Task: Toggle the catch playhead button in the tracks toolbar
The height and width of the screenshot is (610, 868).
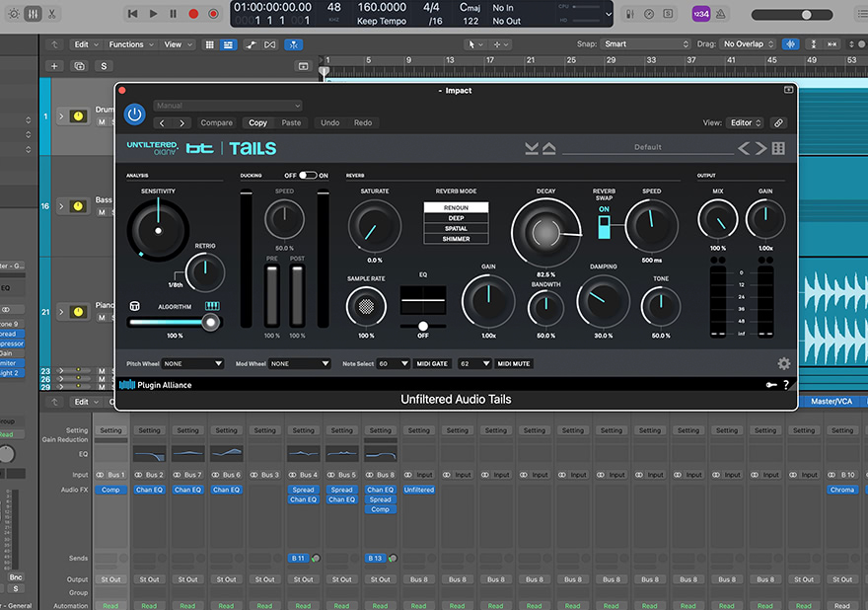Action: coord(293,44)
